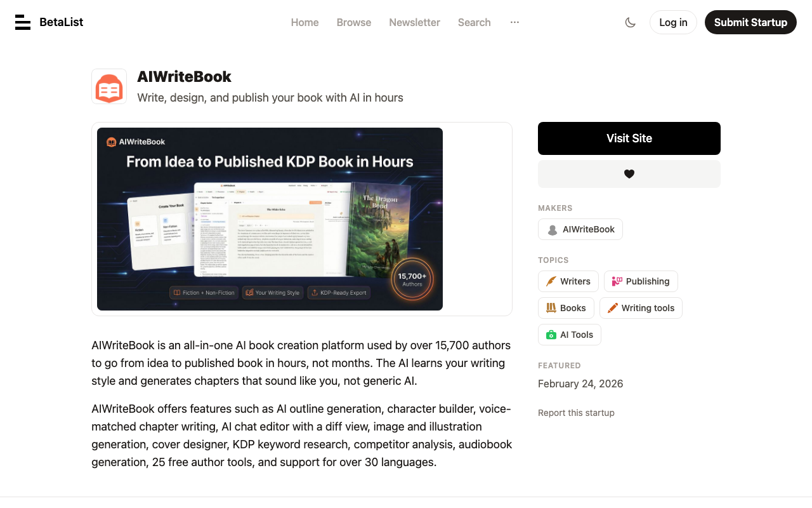Go to the Home menu item

tap(305, 22)
